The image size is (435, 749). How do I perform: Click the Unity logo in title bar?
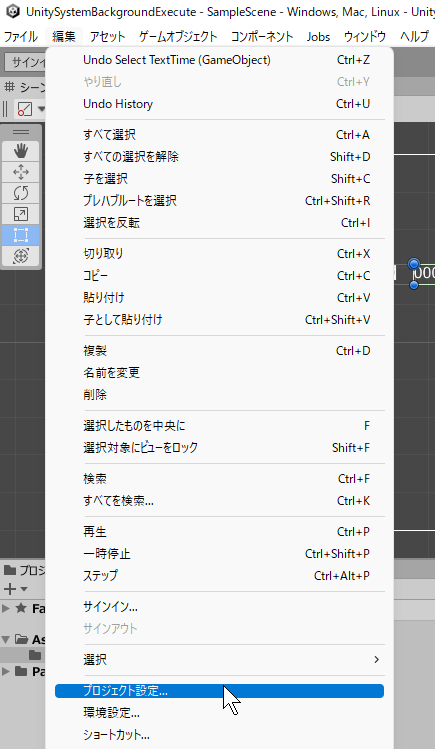[13, 11]
